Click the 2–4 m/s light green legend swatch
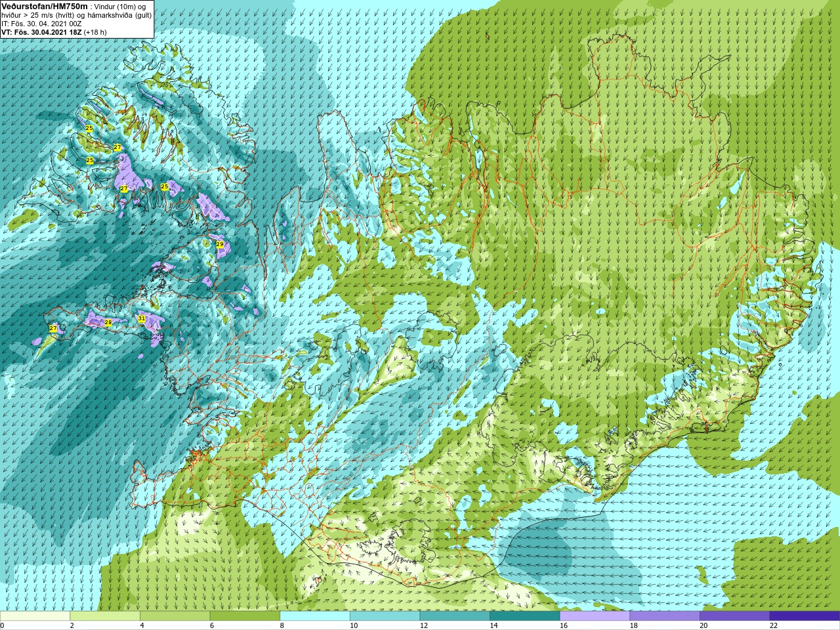The image size is (840, 630). click(105, 616)
